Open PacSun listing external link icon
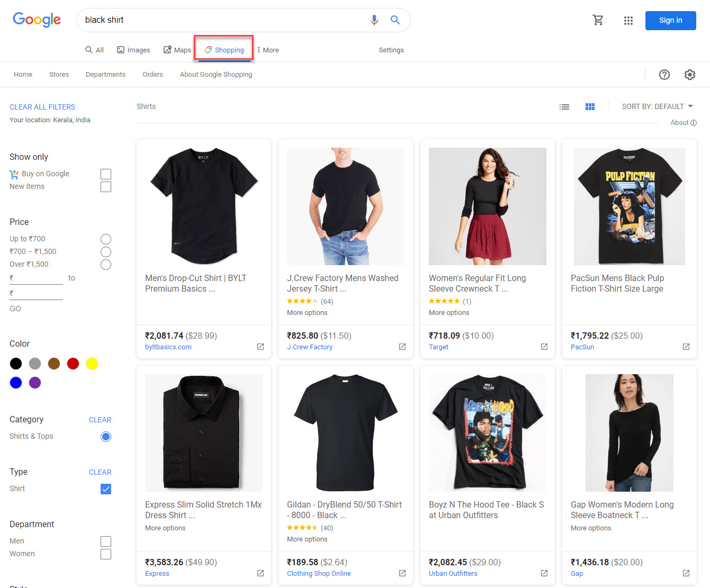Viewport: 710px width, 588px height. [x=686, y=347]
